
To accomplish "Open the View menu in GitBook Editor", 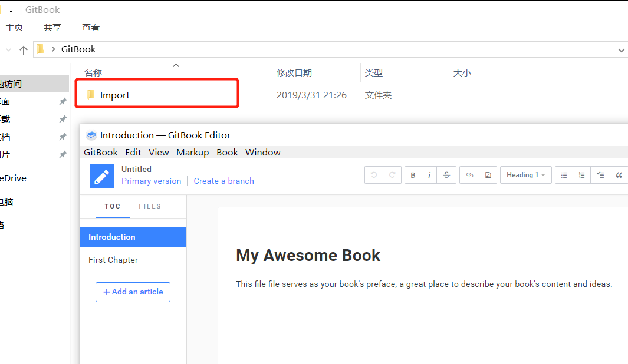I will click(x=159, y=153).
